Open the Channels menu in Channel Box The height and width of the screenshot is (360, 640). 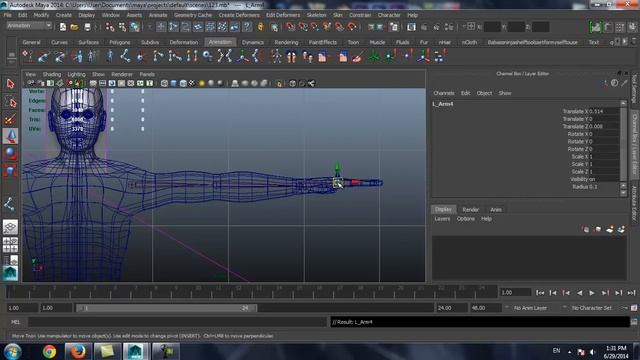(444, 93)
